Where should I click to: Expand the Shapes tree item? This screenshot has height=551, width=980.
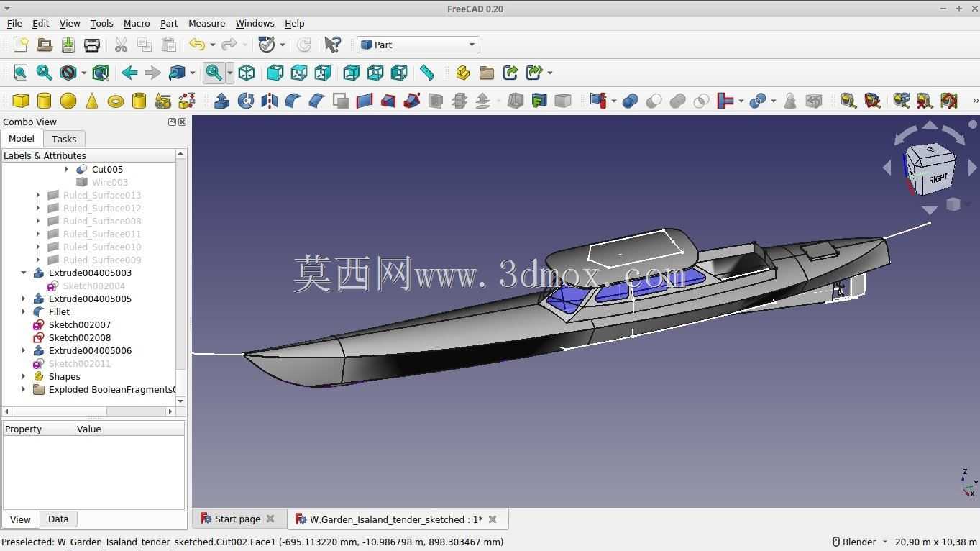[24, 376]
